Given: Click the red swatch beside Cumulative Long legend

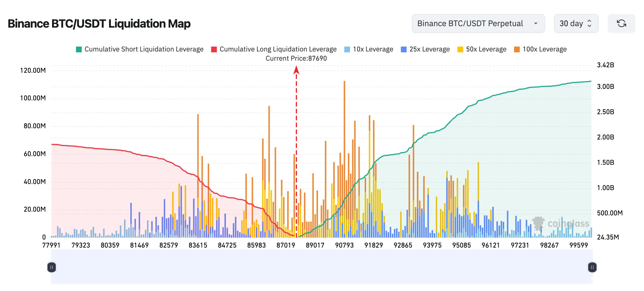Looking at the screenshot, I should (x=214, y=49).
